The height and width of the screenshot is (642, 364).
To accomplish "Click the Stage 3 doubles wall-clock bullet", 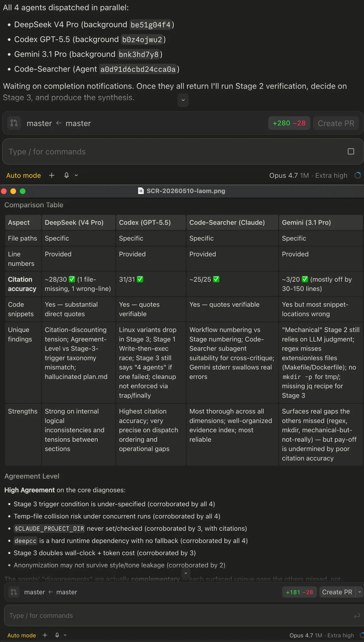I will click(x=105, y=553).
